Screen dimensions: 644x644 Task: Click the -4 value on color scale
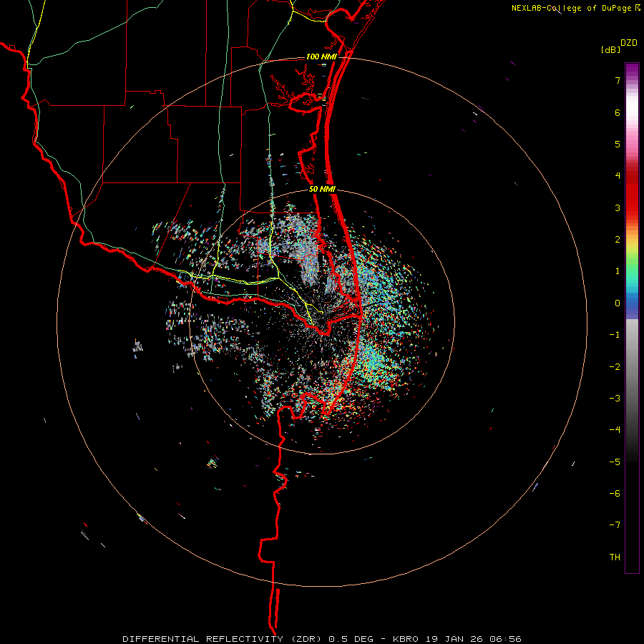(x=615, y=430)
